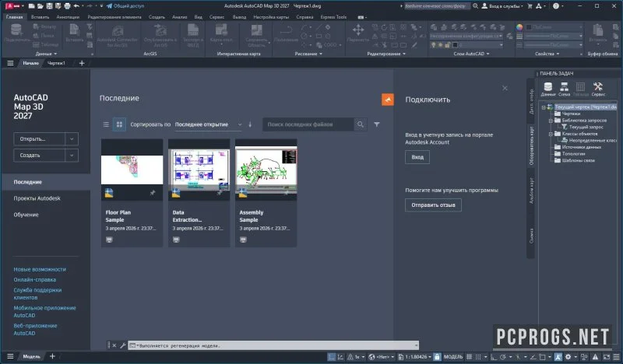Viewport: 623px width, 364px height.
Task: Open the Данные icon in task pane
Action: click(548, 89)
